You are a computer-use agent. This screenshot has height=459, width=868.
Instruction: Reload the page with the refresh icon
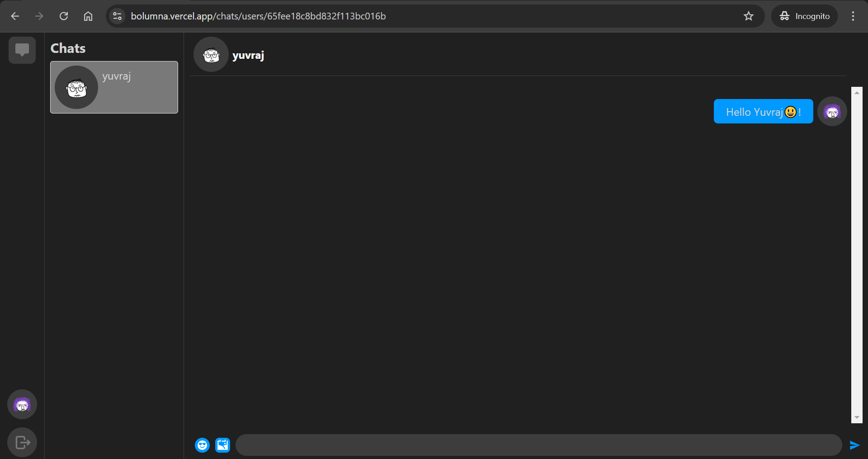click(64, 16)
